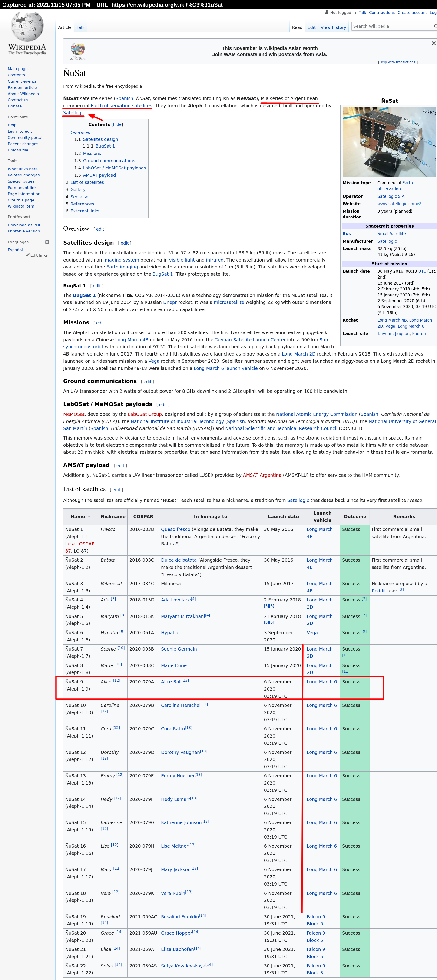This screenshot has height=980, width=437.
Task: Open Maryam Mirzakhani link in table
Action: coord(183,616)
